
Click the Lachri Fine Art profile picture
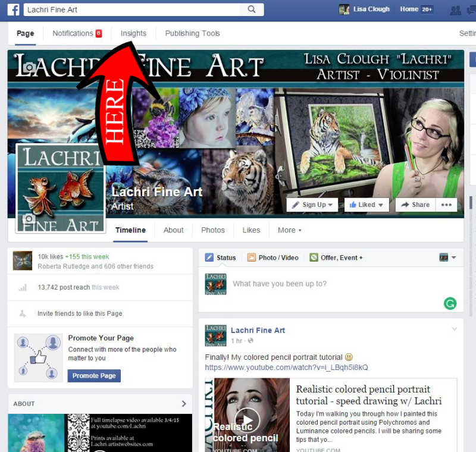61,188
